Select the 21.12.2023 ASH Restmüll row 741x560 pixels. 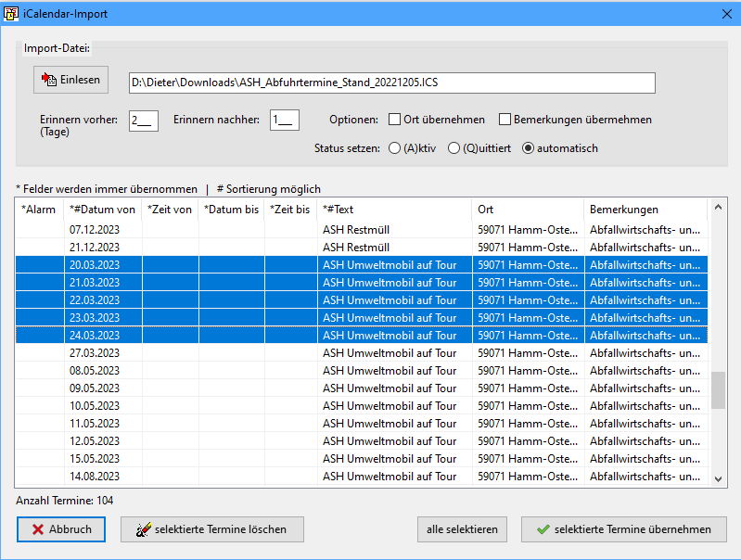pos(362,248)
